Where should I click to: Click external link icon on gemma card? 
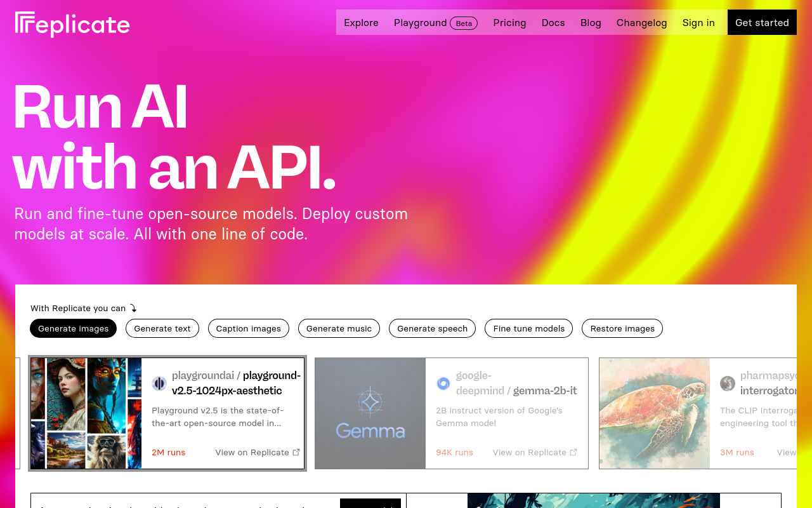click(573, 452)
